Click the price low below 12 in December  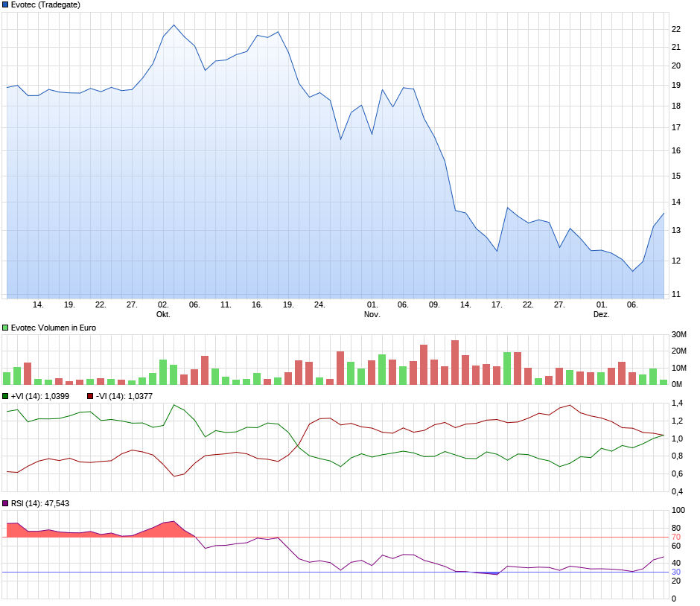(633, 271)
